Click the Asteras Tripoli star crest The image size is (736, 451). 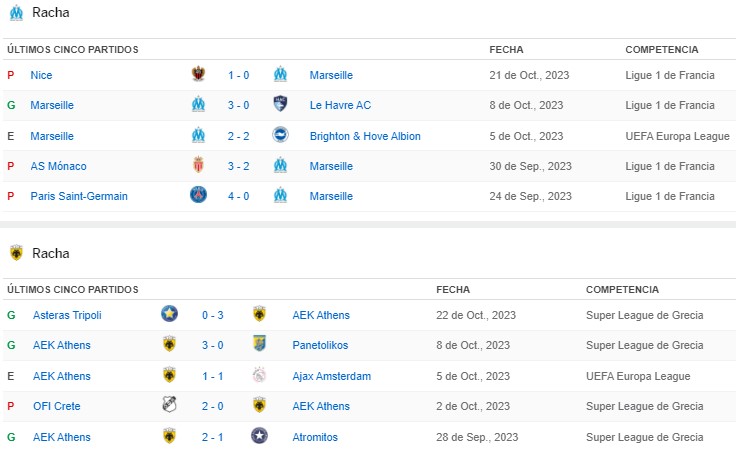point(170,314)
